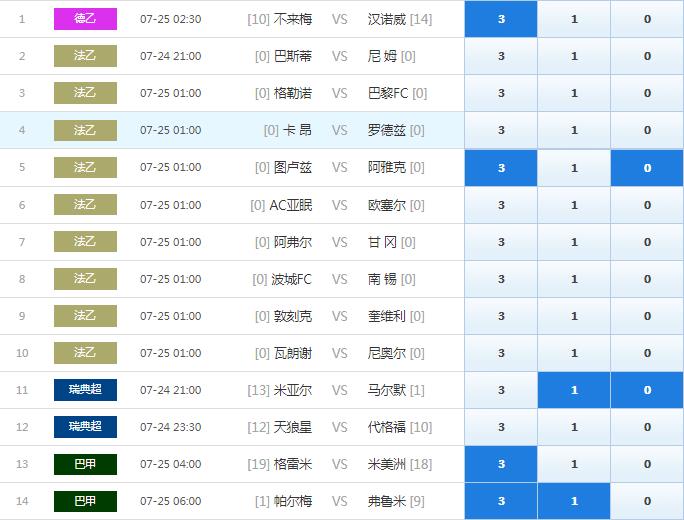Deselect option 1 for 米亚尔 vs 马尔默

(574, 390)
